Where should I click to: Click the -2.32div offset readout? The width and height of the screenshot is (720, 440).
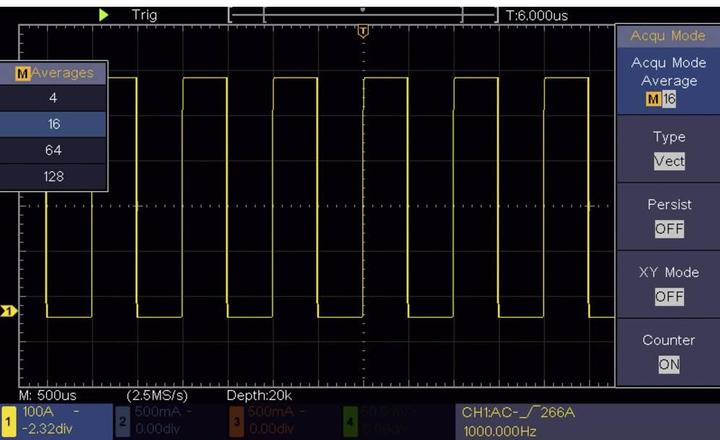tap(47, 429)
